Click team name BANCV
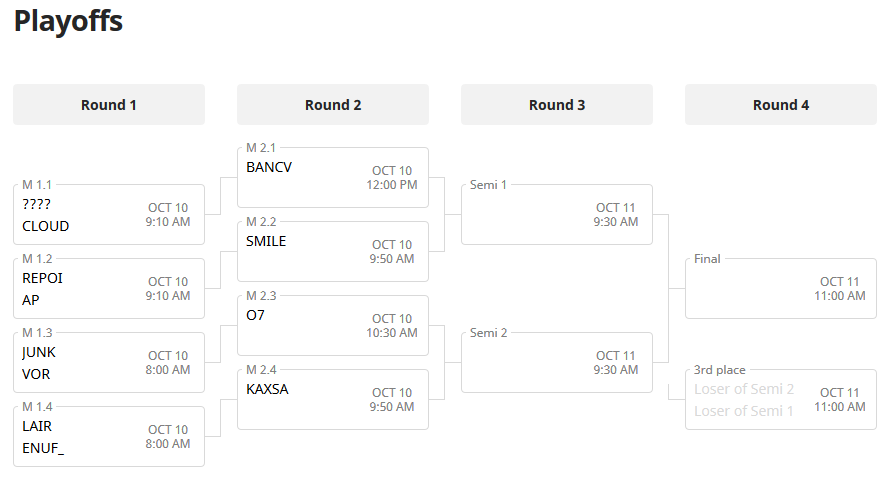The width and height of the screenshot is (888, 479). click(x=269, y=167)
